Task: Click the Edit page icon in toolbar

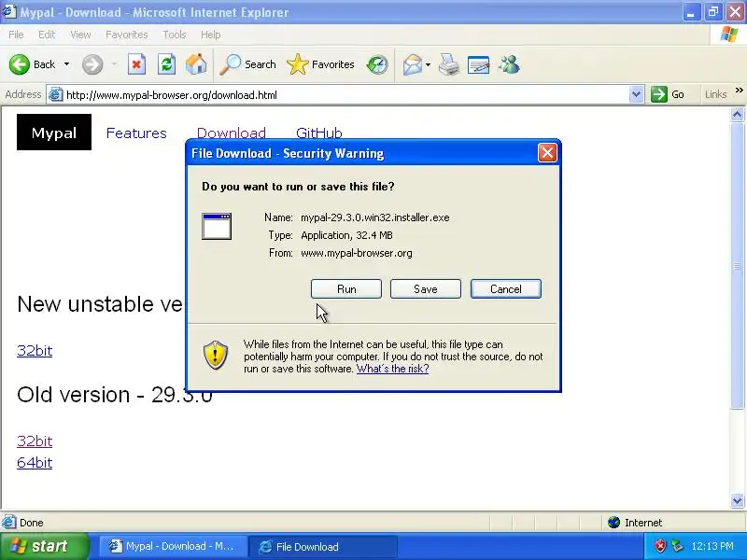Action: pyautogui.click(x=479, y=64)
